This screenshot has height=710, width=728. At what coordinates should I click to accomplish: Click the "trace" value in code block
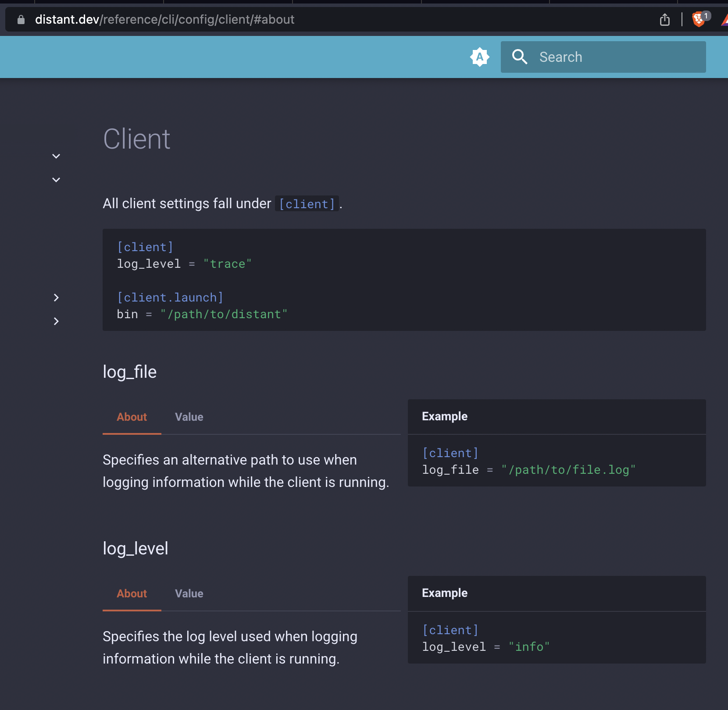[228, 264]
